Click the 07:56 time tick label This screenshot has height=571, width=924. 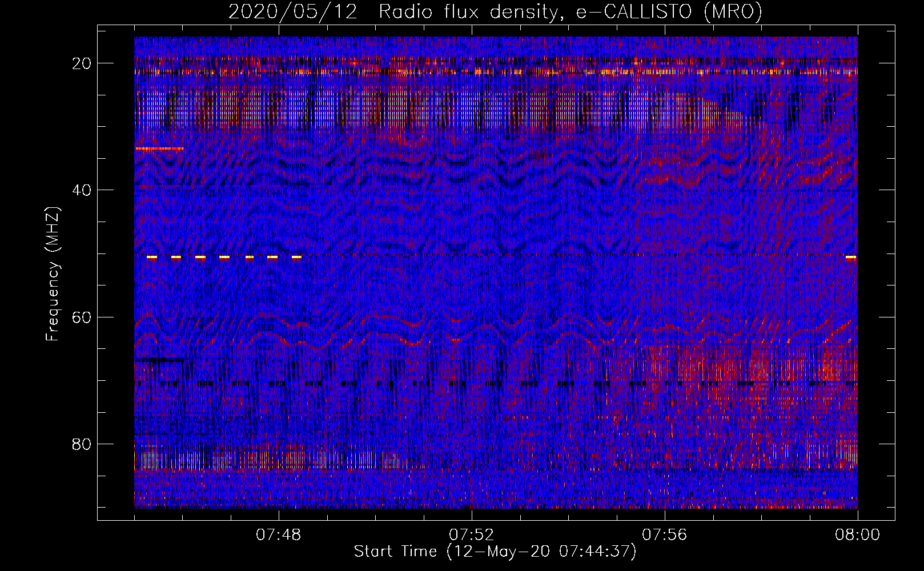click(x=665, y=535)
